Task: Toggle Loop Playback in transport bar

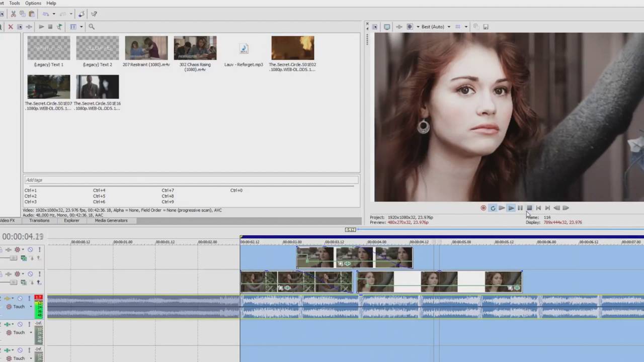Action: click(x=493, y=208)
